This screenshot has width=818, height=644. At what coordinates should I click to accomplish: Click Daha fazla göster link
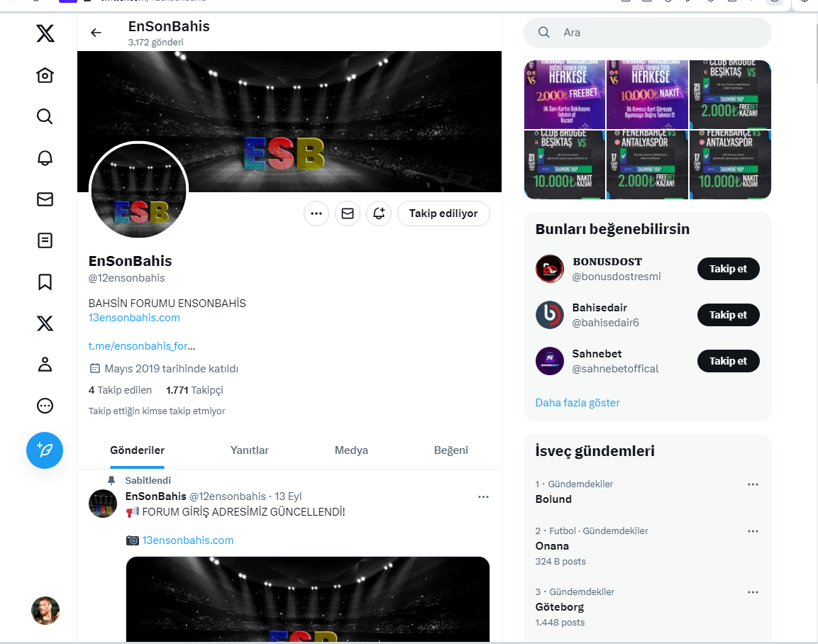tap(577, 403)
